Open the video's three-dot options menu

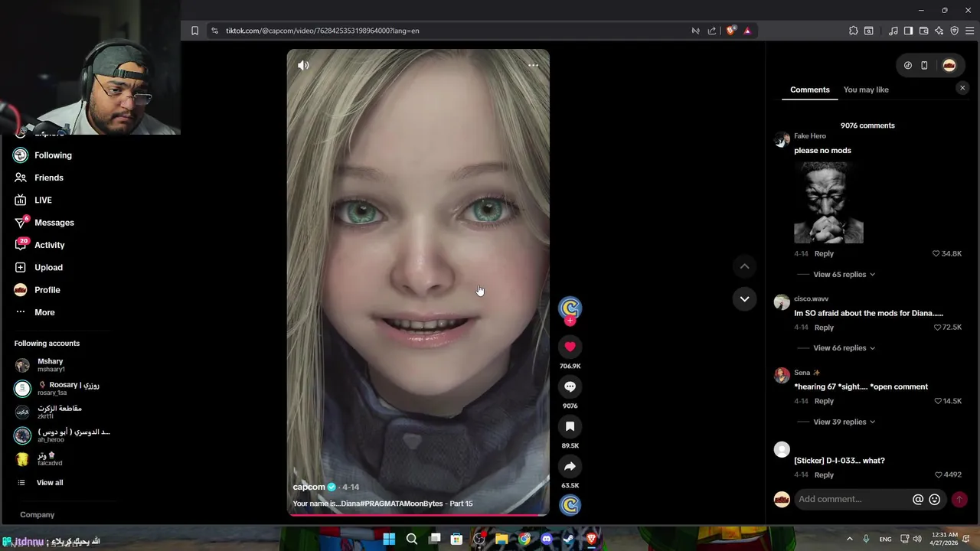point(533,66)
